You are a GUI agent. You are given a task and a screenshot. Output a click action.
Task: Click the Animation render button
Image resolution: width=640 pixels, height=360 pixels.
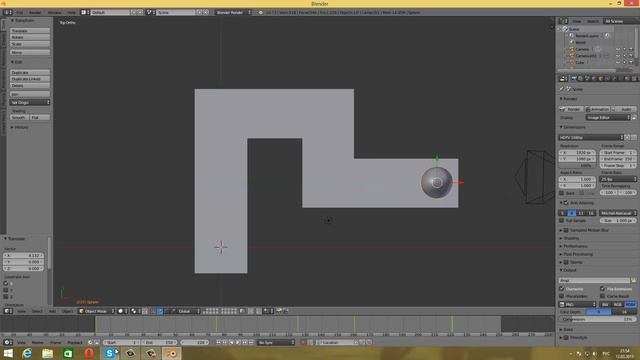(x=598, y=109)
